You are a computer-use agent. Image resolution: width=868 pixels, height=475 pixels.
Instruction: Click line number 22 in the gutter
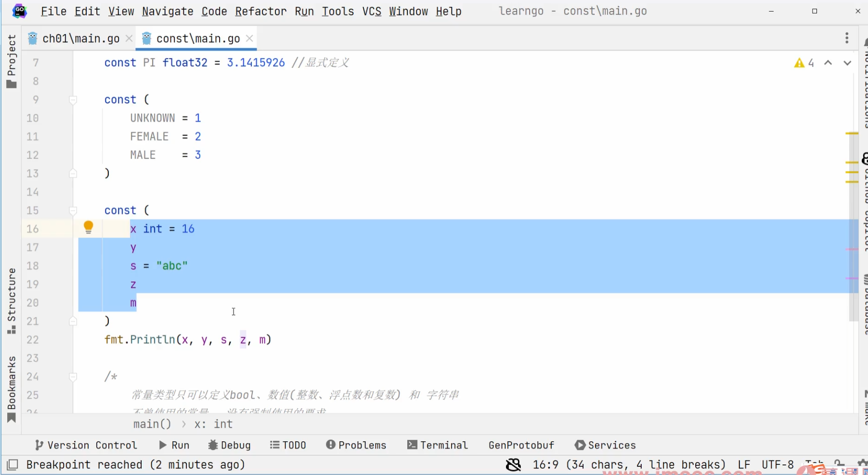point(32,340)
